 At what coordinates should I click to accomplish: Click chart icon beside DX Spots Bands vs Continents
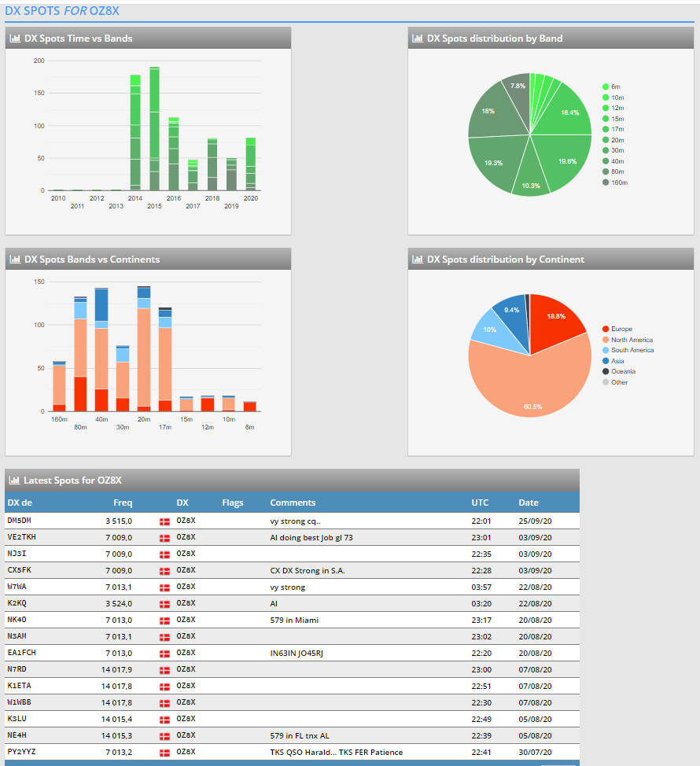coord(15,260)
